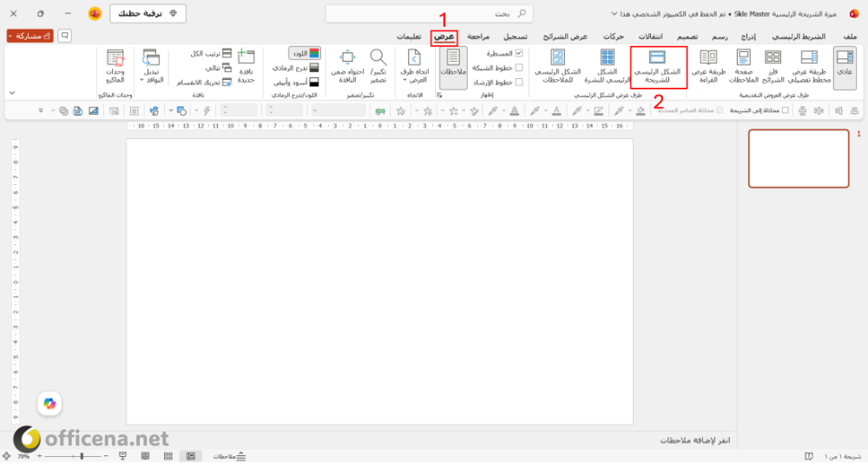Viewport: 868px width, 464px height.
Task: Select slide 1 thumbnail
Action: pyautogui.click(x=799, y=158)
